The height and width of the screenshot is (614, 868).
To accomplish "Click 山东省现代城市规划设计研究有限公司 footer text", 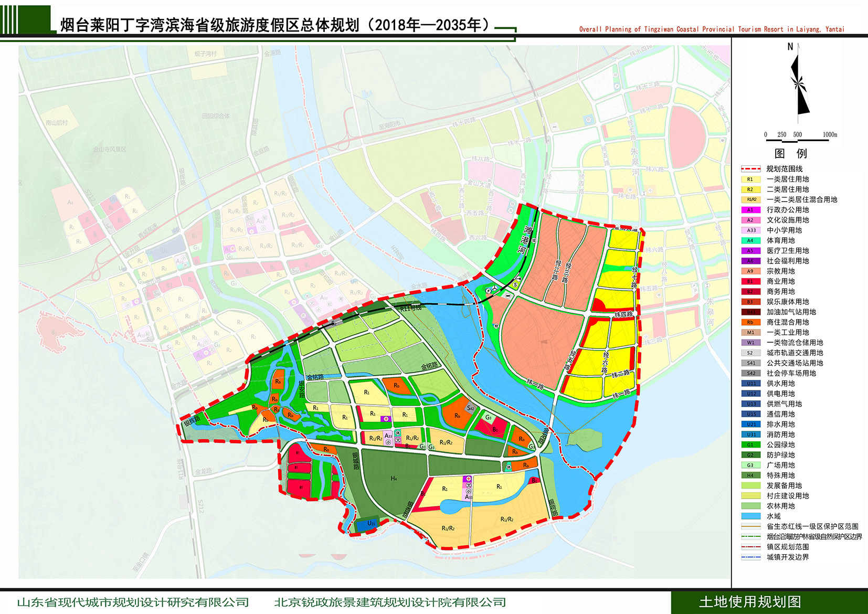I will [133, 602].
